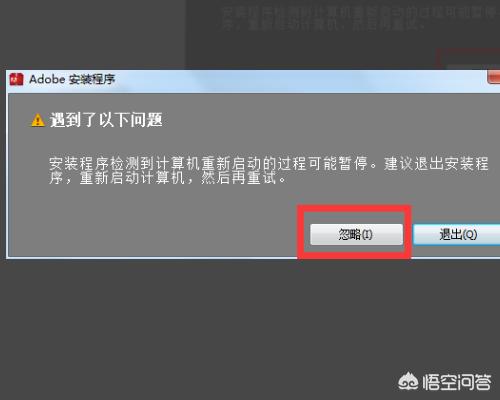Screen dimensions: 500x400
Task: Click the 遇到了以下问题 heading
Action: [106, 120]
